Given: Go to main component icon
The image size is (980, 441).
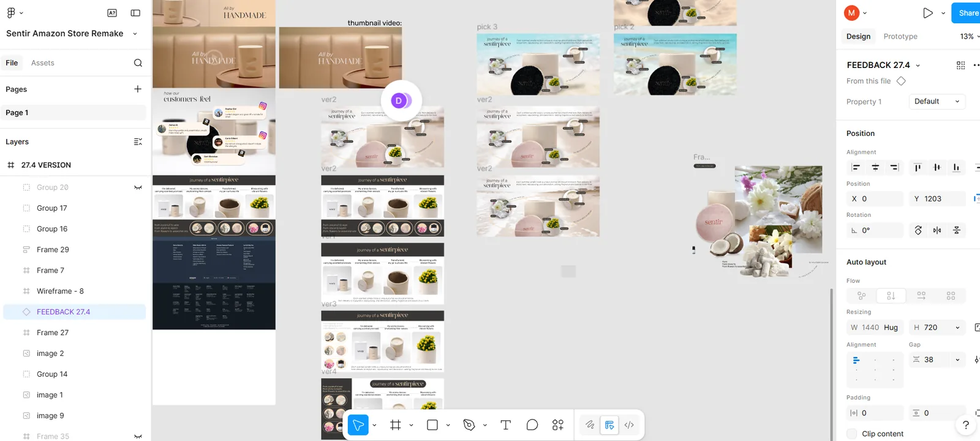Looking at the screenshot, I should [x=901, y=81].
